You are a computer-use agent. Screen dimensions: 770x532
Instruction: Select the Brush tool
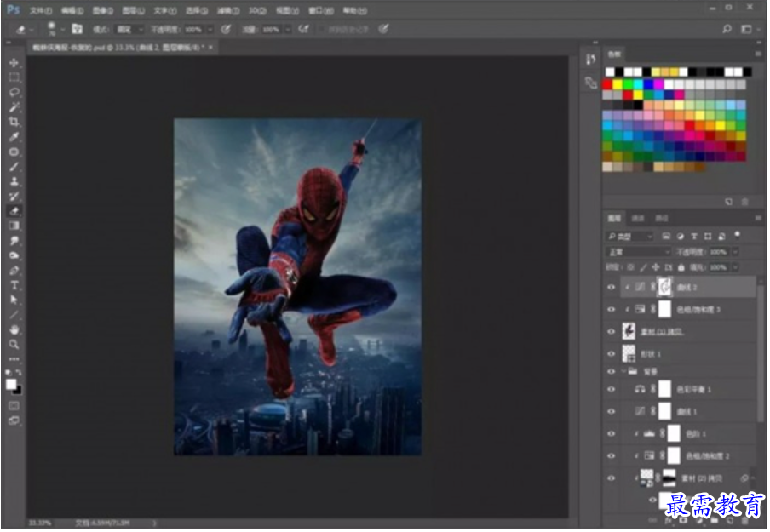click(x=14, y=166)
